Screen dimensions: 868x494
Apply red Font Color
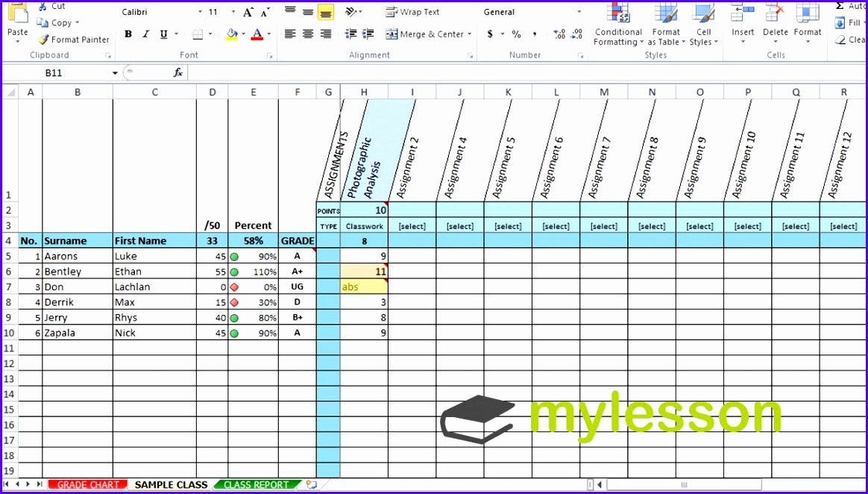[x=257, y=34]
